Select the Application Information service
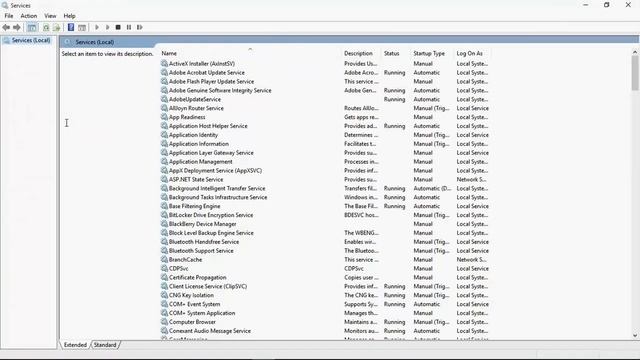Image resolution: width=640 pixels, height=360 pixels. (x=199, y=144)
